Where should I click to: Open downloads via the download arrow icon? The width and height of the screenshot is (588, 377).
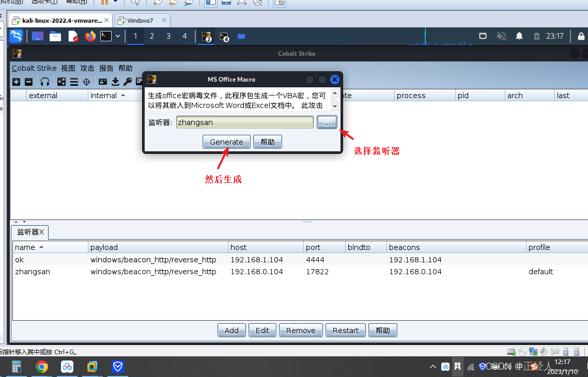(115, 82)
